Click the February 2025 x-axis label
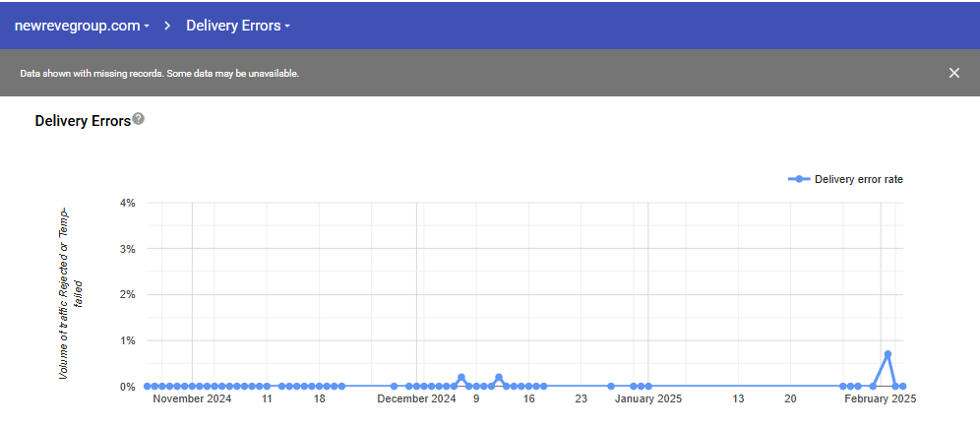The height and width of the screenshot is (426, 980). (x=881, y=399)
